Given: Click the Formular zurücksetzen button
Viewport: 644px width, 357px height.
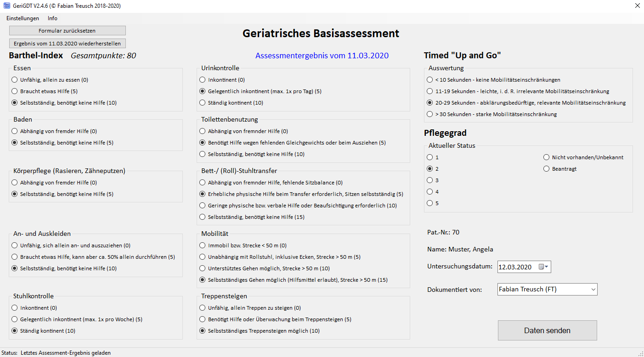Looking at the screenshot, I should pos(67,31).
